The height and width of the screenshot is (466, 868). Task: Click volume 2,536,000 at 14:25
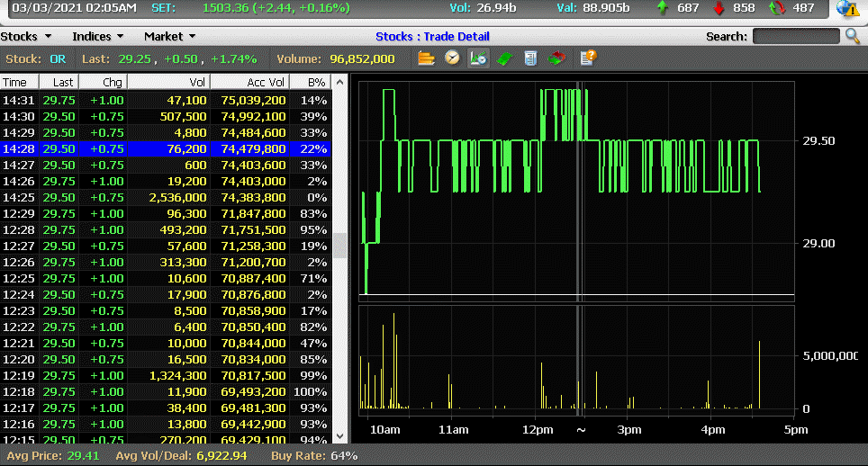click(x=177, y=197)
